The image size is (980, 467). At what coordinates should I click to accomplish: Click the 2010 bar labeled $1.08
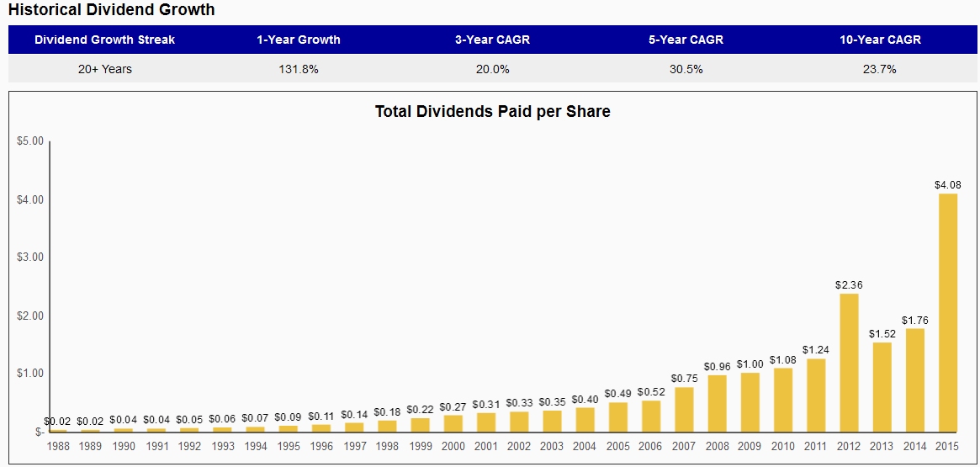point(783,401)
